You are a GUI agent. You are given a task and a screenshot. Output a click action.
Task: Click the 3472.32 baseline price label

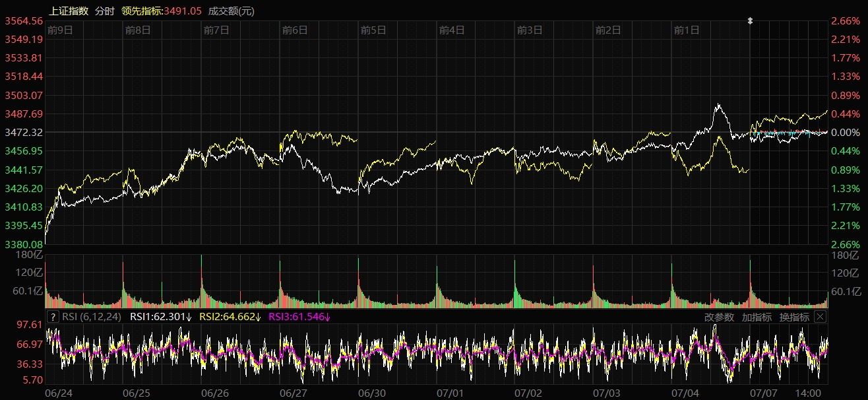click(23, 133)
